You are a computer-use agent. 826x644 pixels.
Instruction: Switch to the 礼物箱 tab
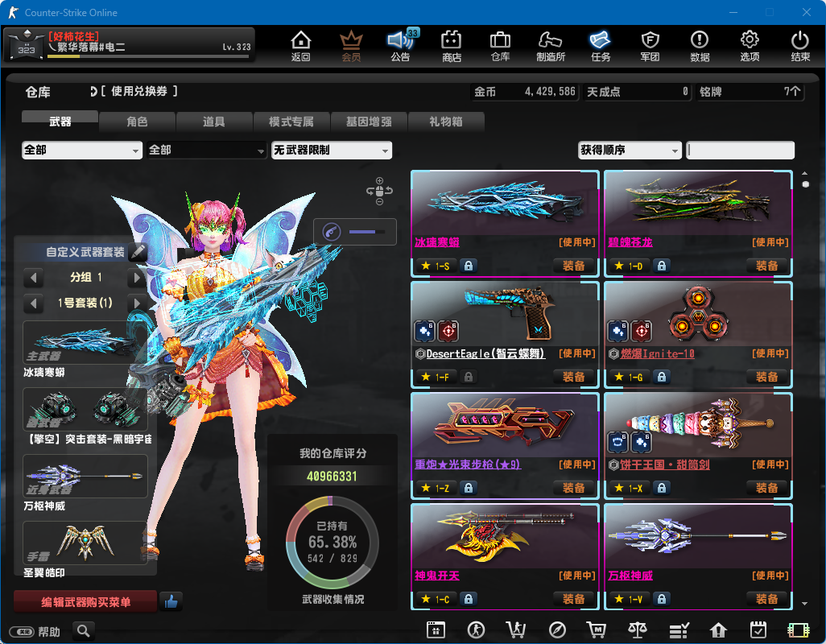[x=446, y=122]
